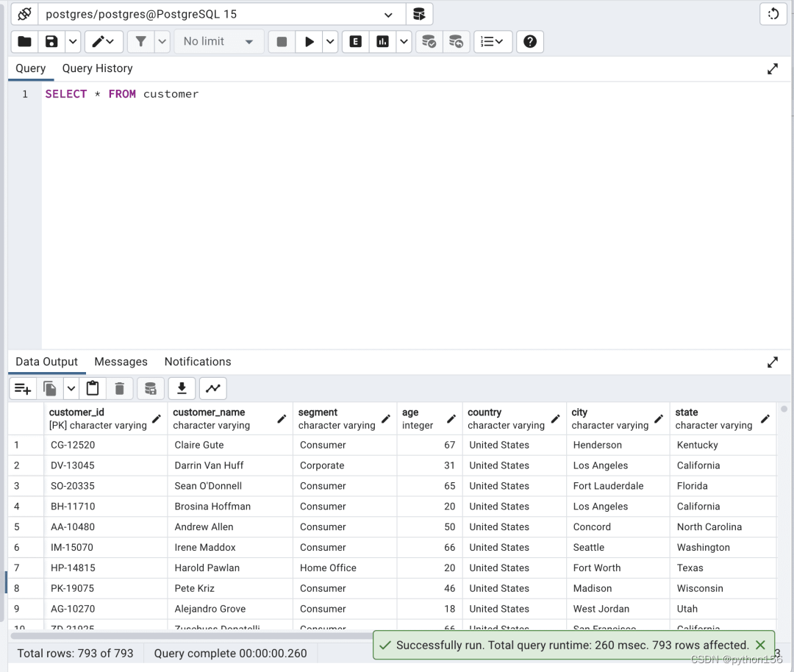Download results as CSV icon

click(x=182, y=388)
